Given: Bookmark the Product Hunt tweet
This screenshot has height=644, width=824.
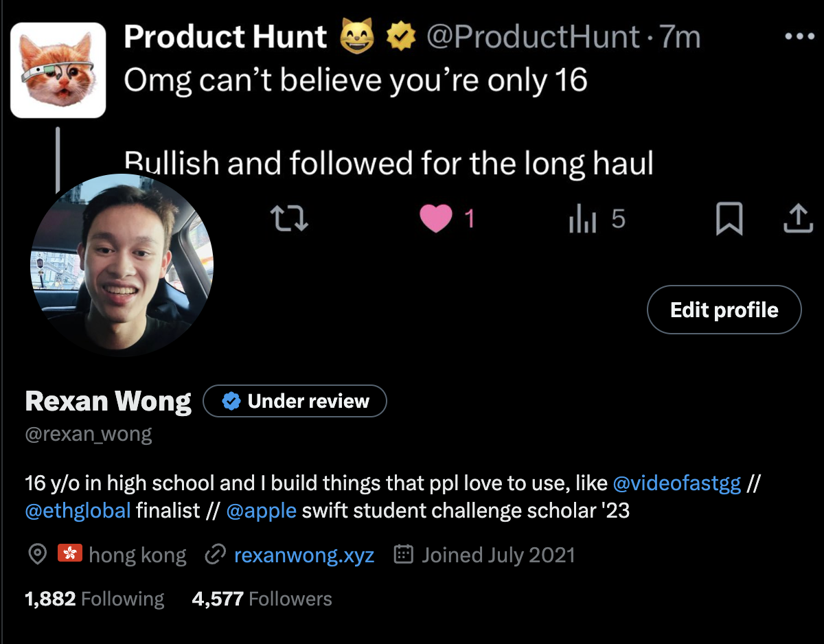Looking at the screenshot, I should [729, 220].
